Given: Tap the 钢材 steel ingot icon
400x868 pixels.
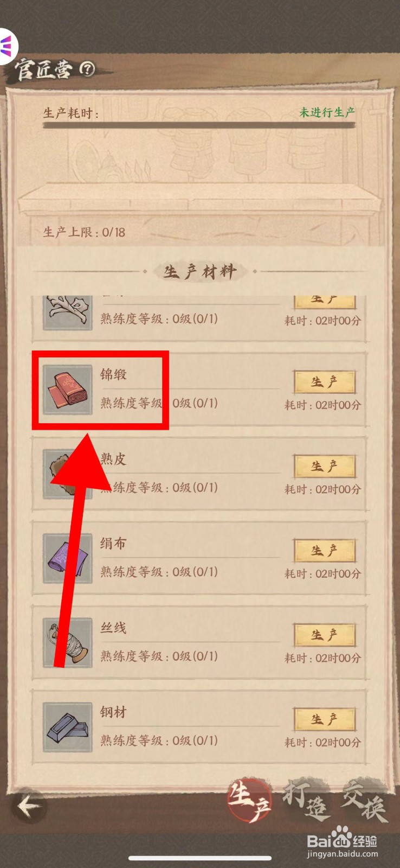Looking at the screenshot, I should tap(68, 727).
